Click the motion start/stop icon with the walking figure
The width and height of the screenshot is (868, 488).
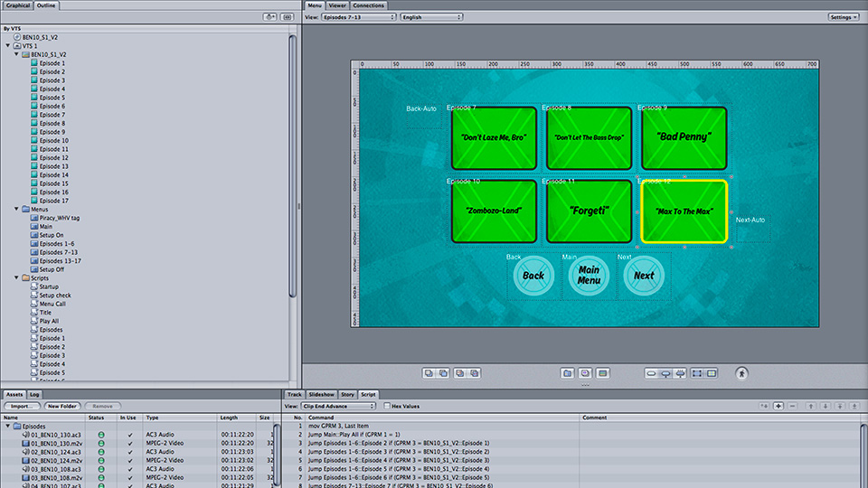pos(741,373)
